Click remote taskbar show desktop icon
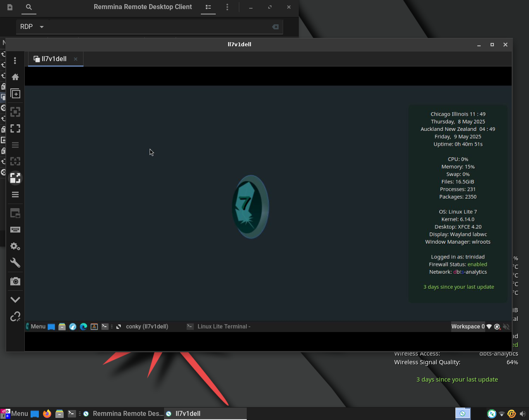Screen dimensions: 529x420 51,327
